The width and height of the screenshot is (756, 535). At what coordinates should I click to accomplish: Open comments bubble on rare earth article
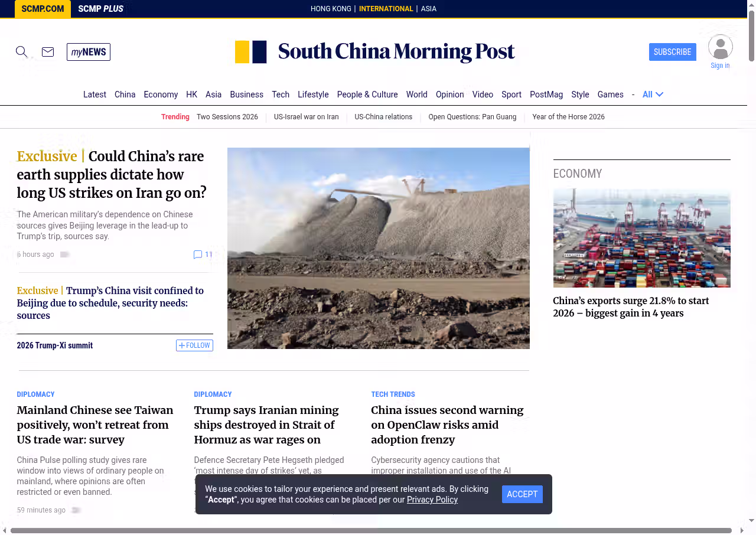pyautogui.click(x=198, y=255)
